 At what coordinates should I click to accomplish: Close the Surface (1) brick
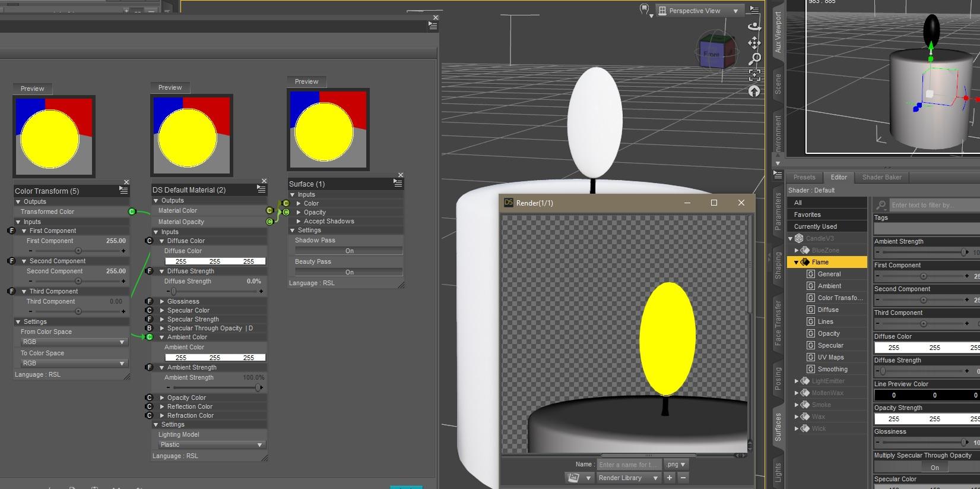coord(401,175)
